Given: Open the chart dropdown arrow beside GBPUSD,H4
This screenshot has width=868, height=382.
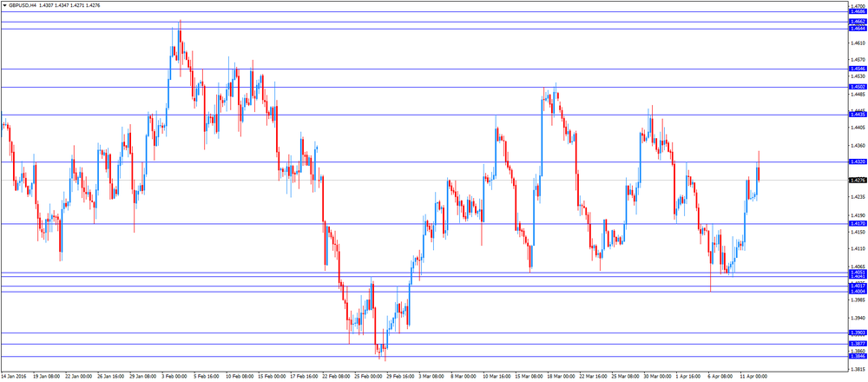Looking at the screenshot, I should pos(4,5).
